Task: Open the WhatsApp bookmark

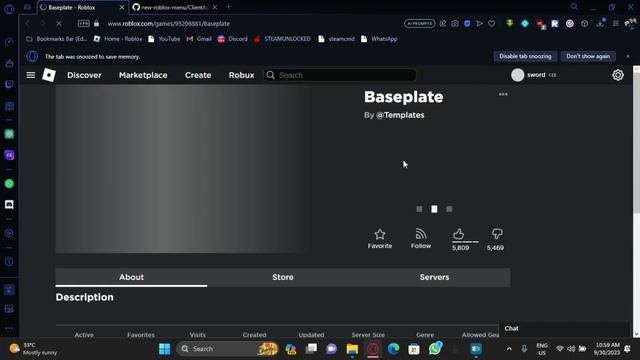Action: click(x=379, y=39)
